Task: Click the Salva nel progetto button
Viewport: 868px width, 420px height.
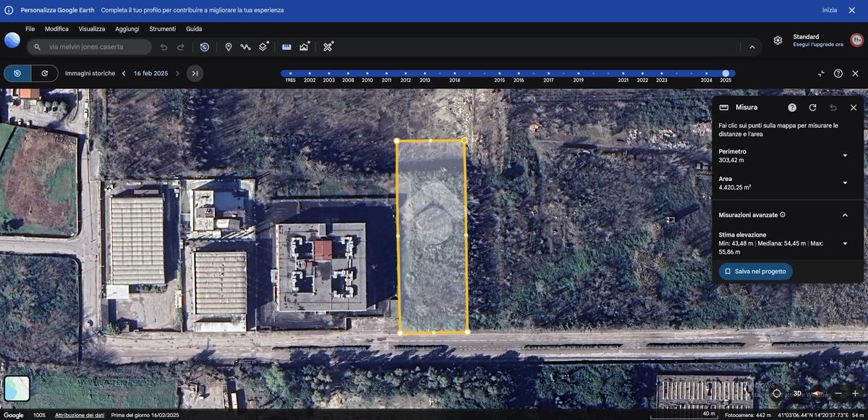Action: [x=755, y=272]
